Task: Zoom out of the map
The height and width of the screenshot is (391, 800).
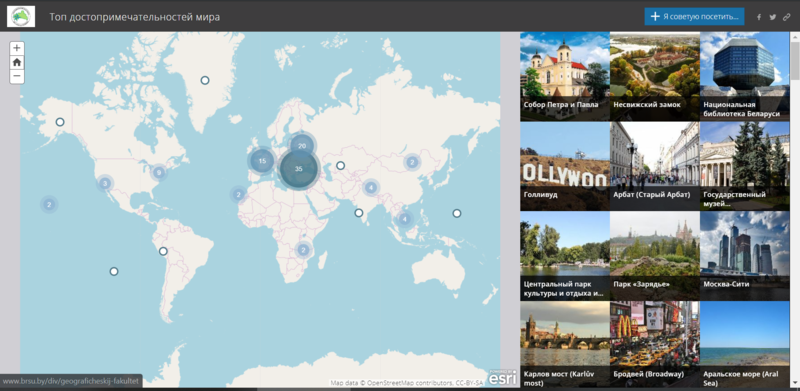Action: 17,76
